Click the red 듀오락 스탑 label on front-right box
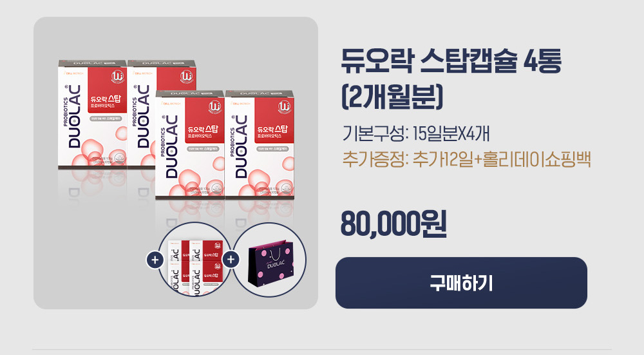The width and height of the screenshot is (644, 355). (x=274, y=131)
